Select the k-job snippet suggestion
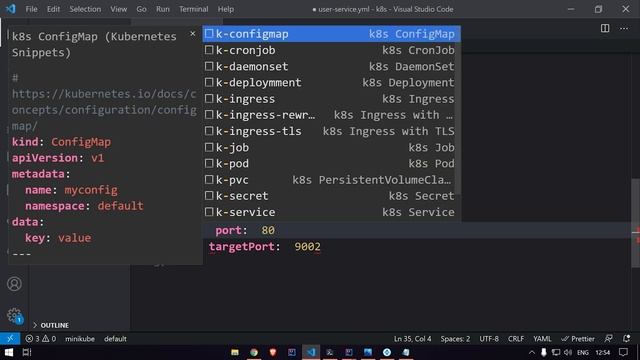This screenshot has width=640, height=360. [x=329, y=147]
